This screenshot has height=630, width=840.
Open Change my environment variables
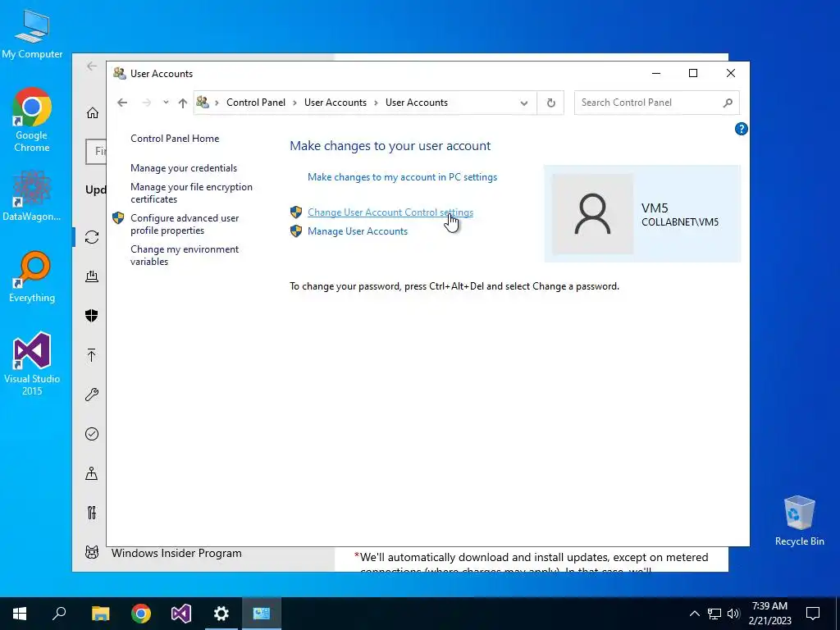click(x=185, y=256)
